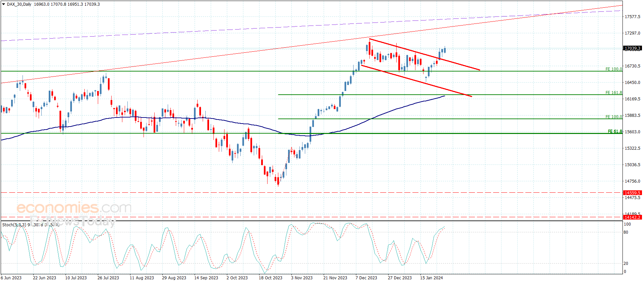Click the 15322.5 price axis label
The height and width of the screenshot is (282, 644).
tap(632, 148)
